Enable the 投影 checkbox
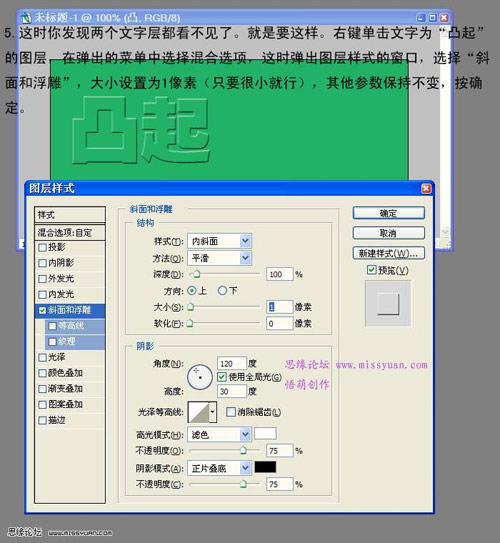This screenshot has width=500, height=543. tap(42, 247)
